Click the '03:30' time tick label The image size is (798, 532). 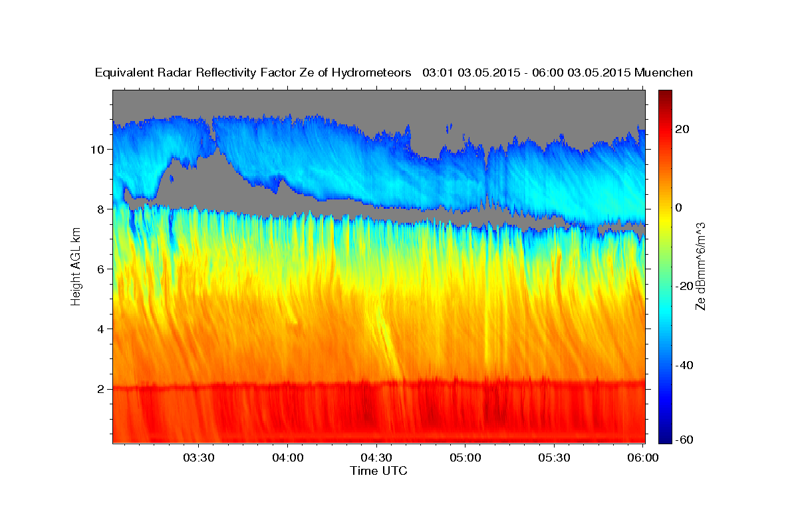click(199, 458)
